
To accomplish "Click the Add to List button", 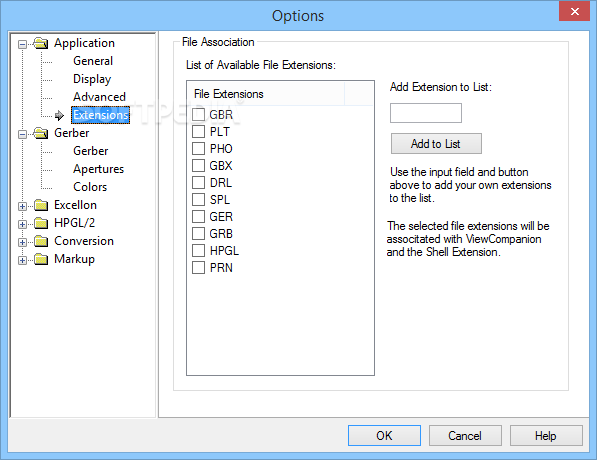I will tap(436, 144).
